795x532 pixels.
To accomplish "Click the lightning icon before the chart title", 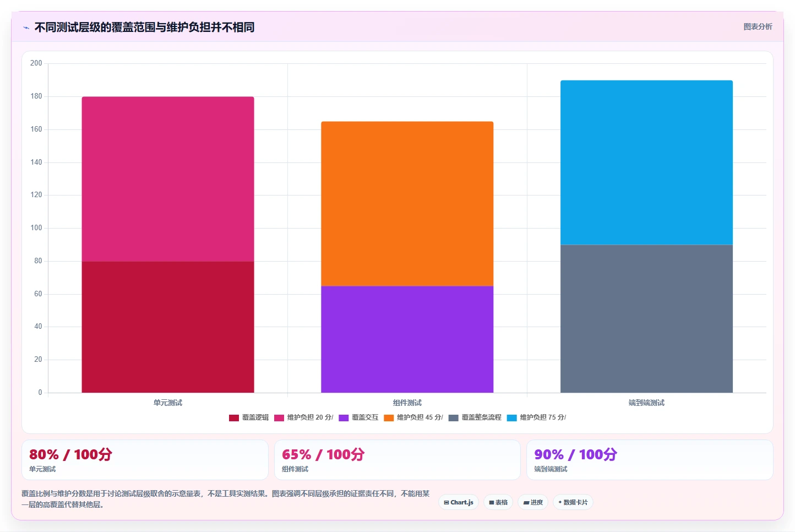I will click(x=26, y=28).
